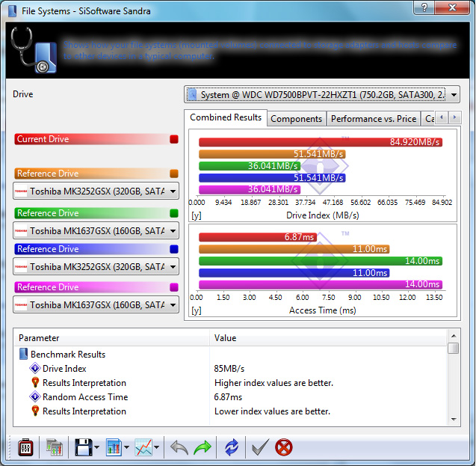Open green reference Toshiba MK1637GSX dropdown

click(x=96, y=231)
